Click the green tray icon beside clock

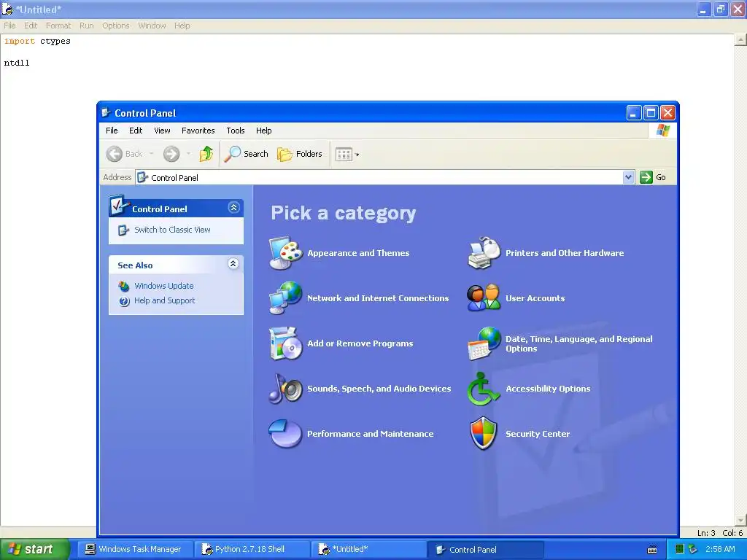pos(680,549)
